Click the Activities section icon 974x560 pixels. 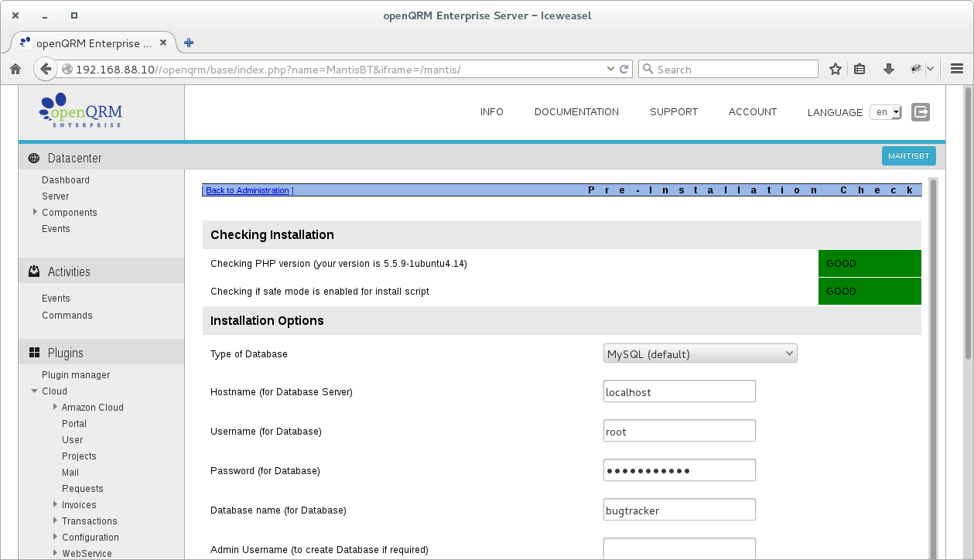click(x=34, y=271)
